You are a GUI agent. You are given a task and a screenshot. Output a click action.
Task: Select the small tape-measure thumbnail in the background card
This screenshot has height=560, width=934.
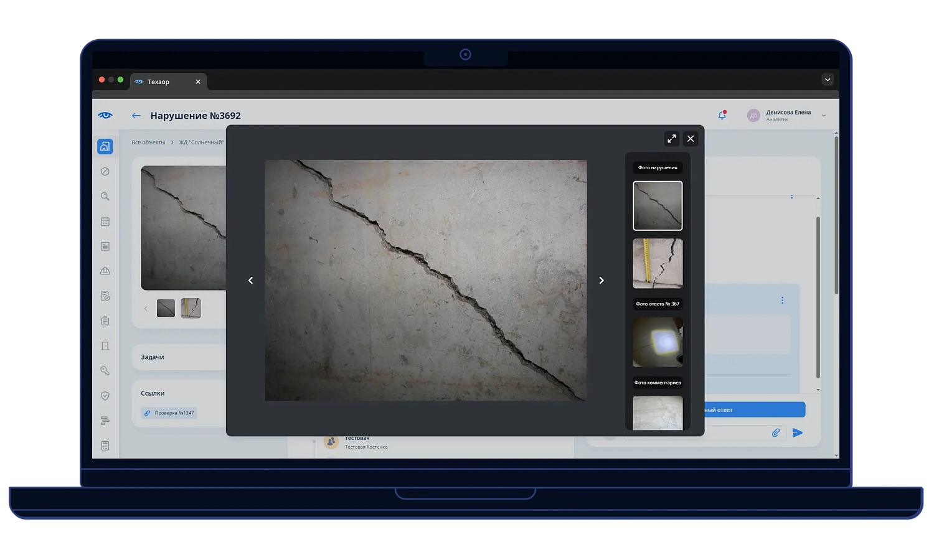pos(191,309)
